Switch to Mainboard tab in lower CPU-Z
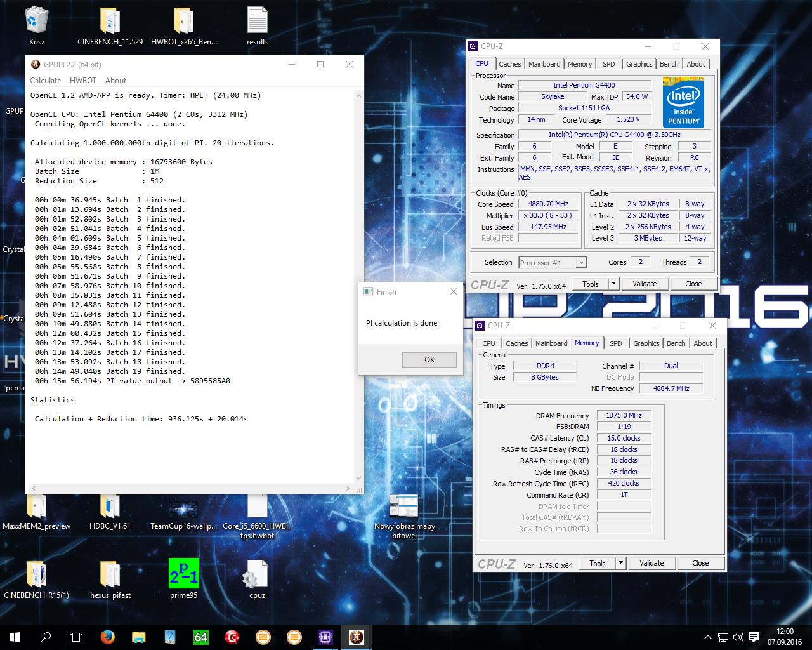 coord(551,343)
